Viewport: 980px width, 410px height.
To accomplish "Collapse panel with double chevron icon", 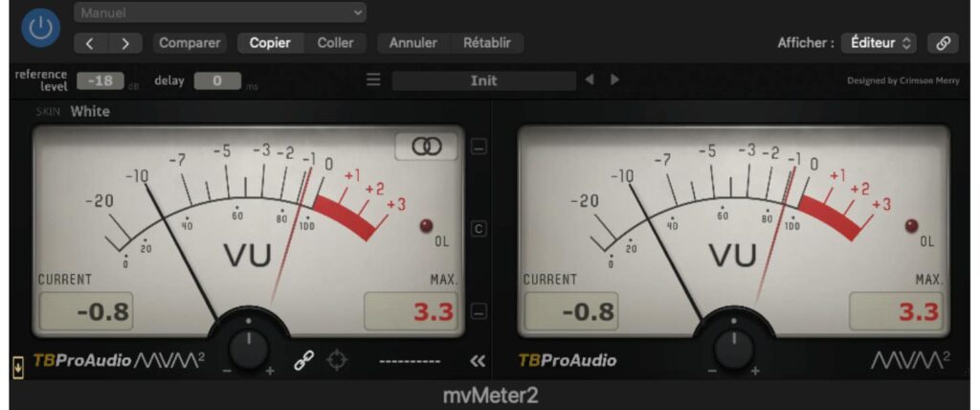I will (x=478, y=361).
